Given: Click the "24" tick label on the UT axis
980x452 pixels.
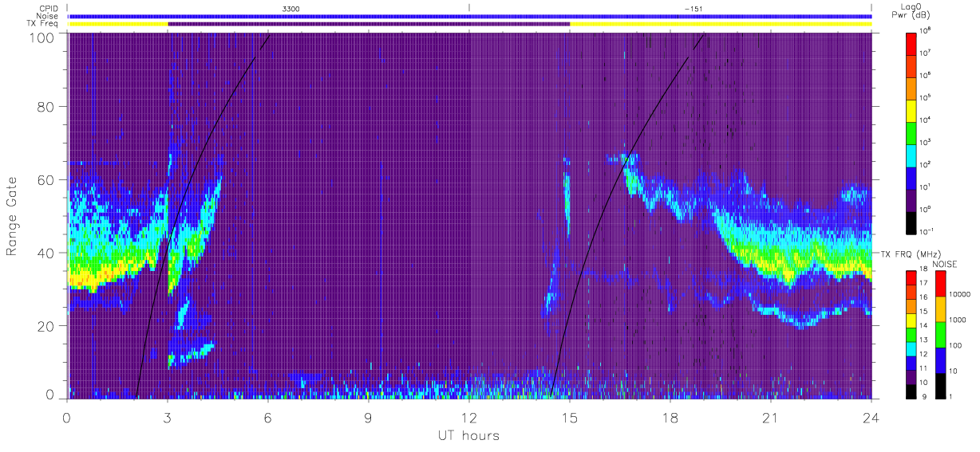Looking at the screenshot, I should coord(871,418).
